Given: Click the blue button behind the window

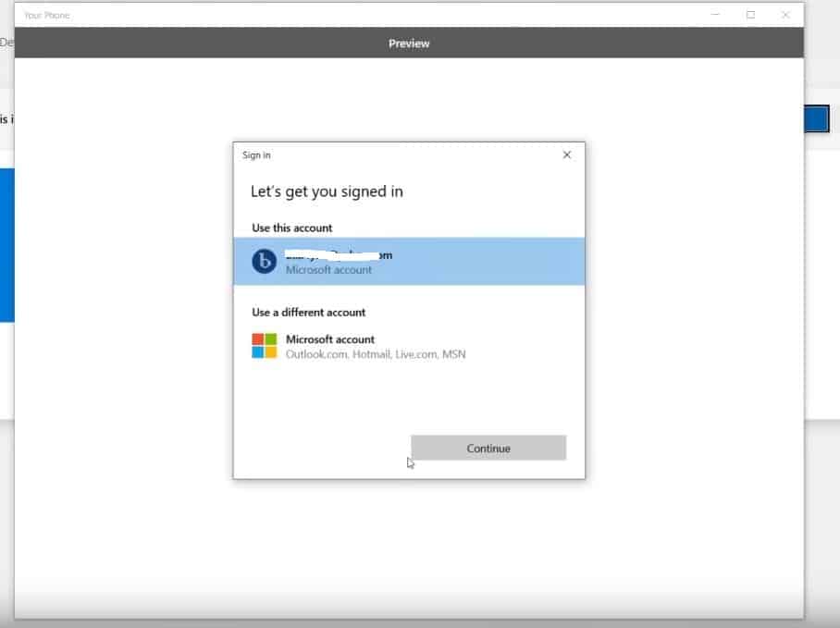Looking at the screenshot, I should (x=817, y=119).
